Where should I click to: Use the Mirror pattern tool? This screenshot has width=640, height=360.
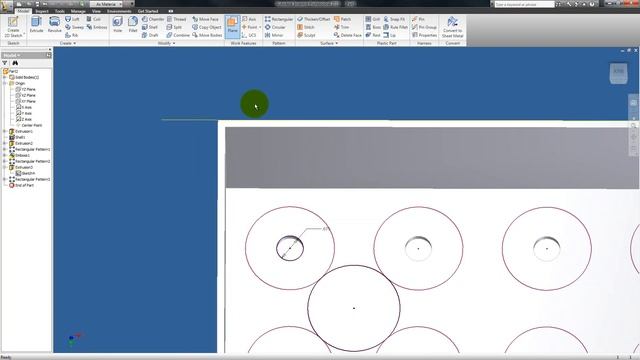click(x=273, y=35)
